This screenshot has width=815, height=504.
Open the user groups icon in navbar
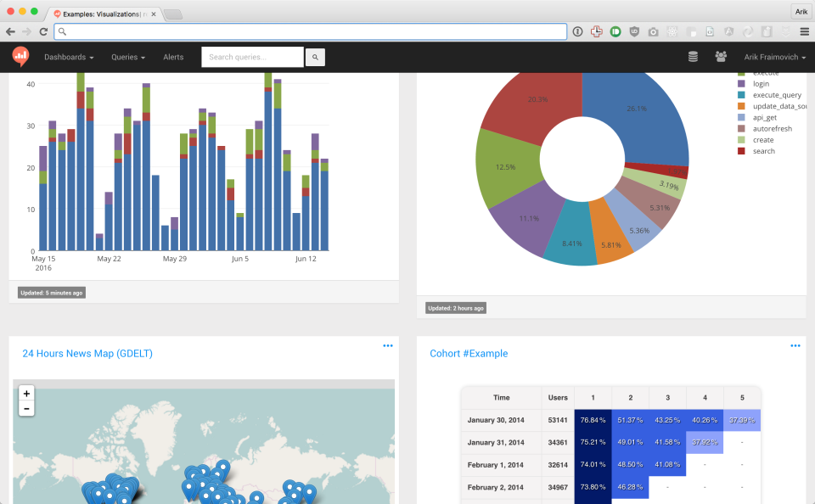coord(721,56)
